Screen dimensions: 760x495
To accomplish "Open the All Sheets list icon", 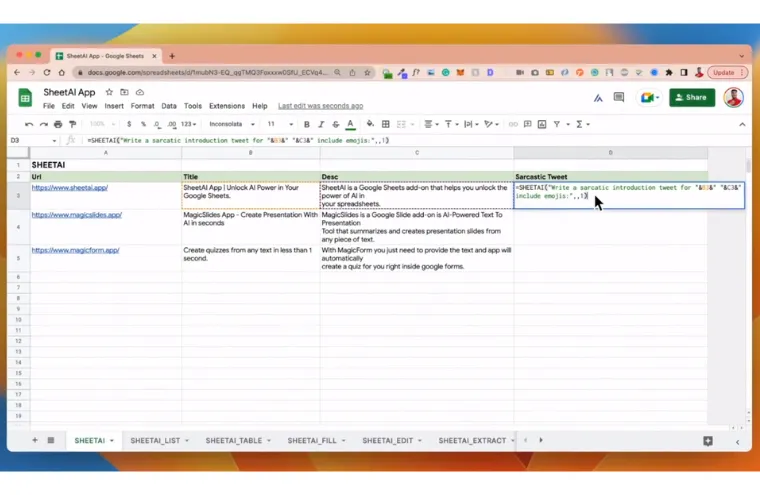I will coord(51,440).
